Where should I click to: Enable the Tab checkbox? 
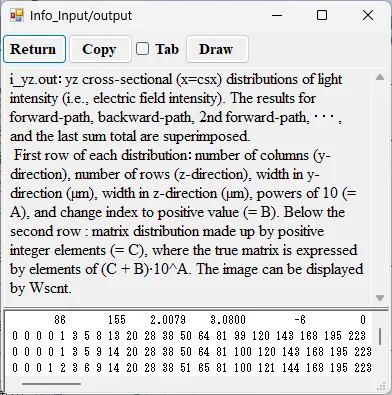[x=142, y=49]
